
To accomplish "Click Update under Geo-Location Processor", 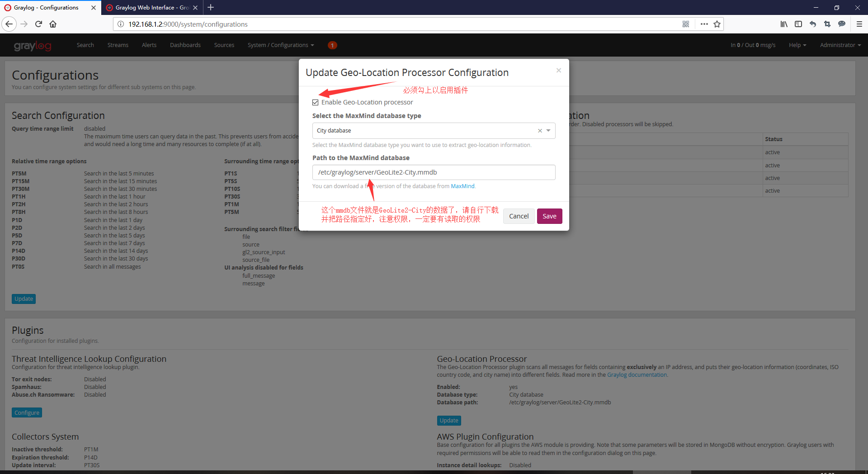I will pos(449,421).
